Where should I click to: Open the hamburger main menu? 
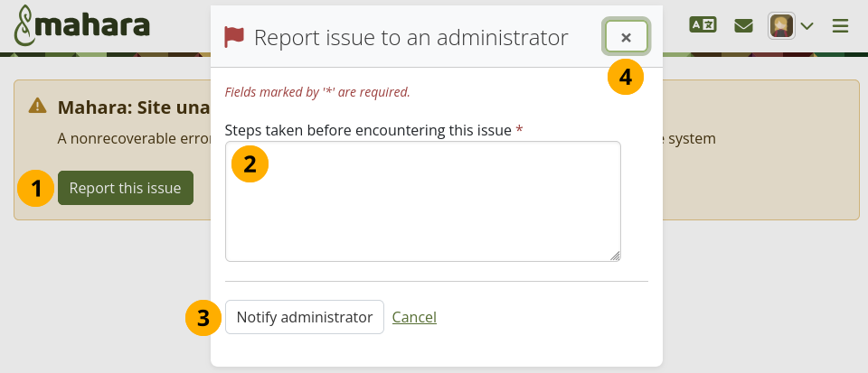click(841, 26)
